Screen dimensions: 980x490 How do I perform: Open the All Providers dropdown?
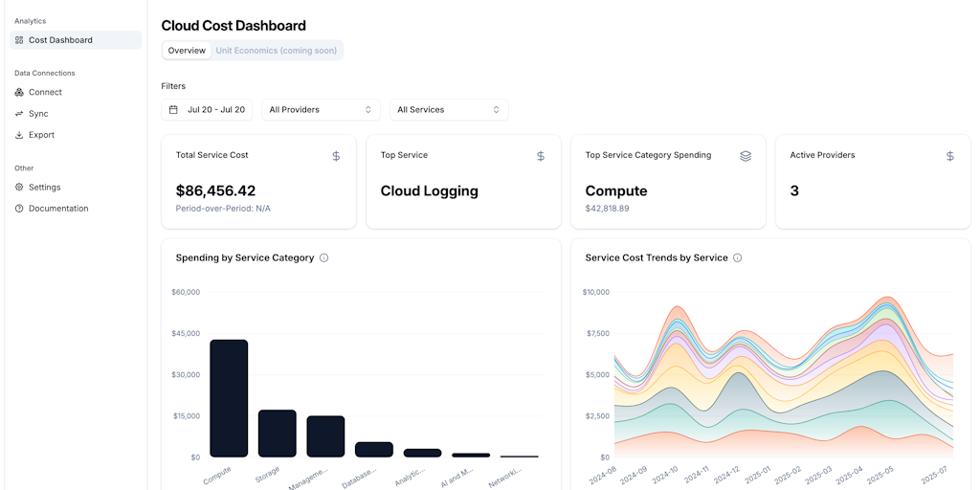point(321,109)
